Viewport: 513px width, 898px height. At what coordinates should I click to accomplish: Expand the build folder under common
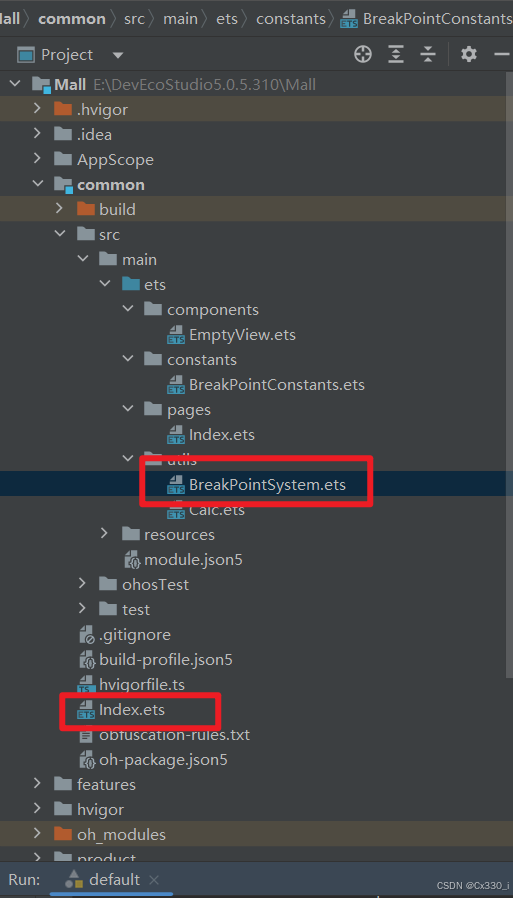pos(59,208)
